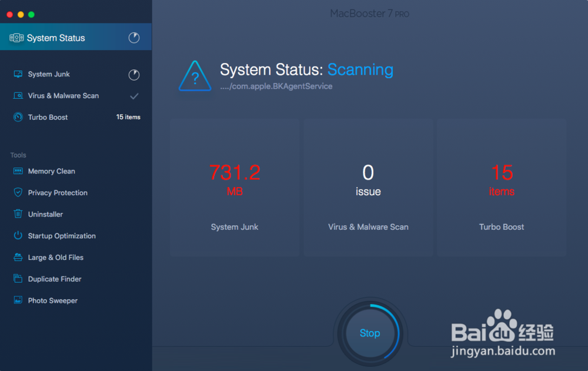Click the Turbo Boost card label
Image resolution: width=588 pixels, height=371 pixels.
(x=502, y=227)
